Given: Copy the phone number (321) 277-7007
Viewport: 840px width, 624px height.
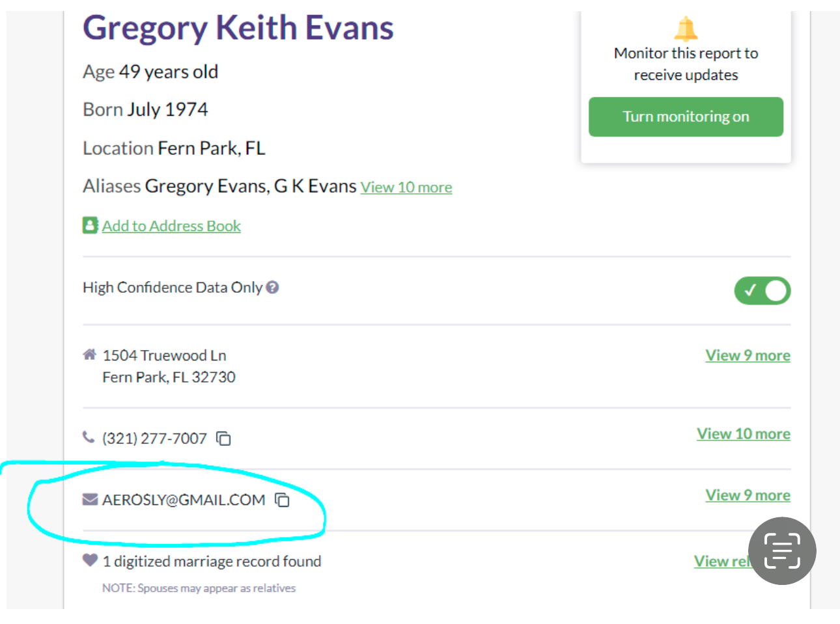Looking at the screenshot, I should 224,439.
